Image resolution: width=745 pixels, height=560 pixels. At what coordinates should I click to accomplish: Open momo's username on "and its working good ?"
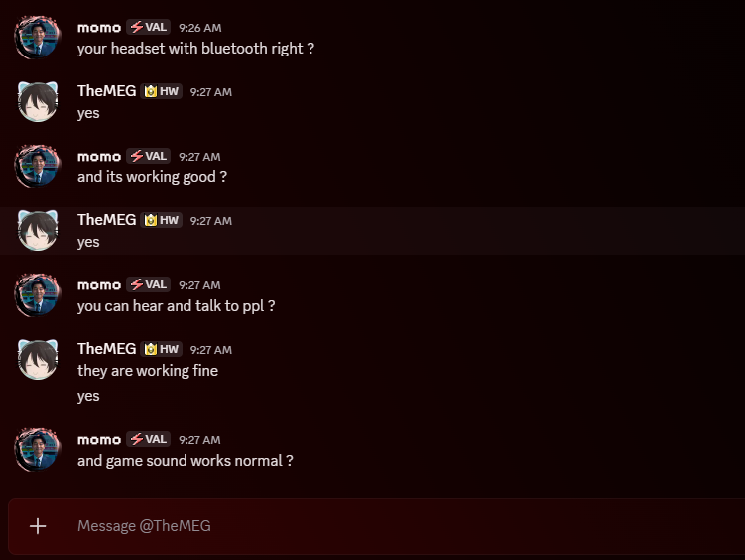pyautogui.click(x=99, y=157)
